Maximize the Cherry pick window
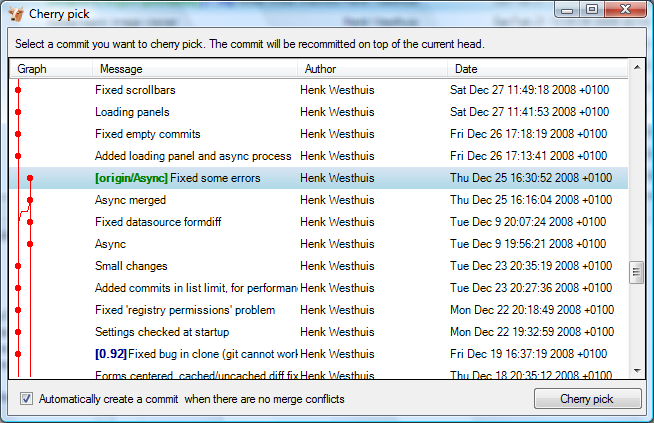Image resolution: width=654 pixels, height=423 pixels. 592,9
